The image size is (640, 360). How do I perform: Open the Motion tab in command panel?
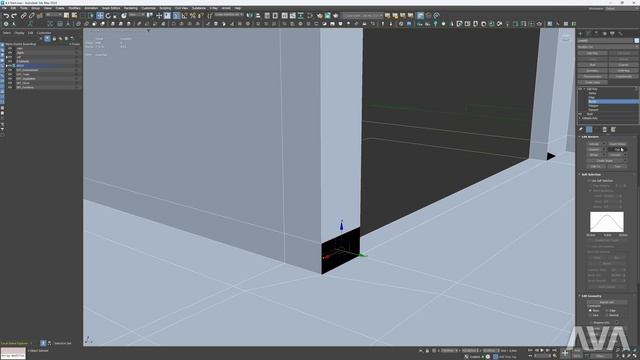click(x=604, y=33)
